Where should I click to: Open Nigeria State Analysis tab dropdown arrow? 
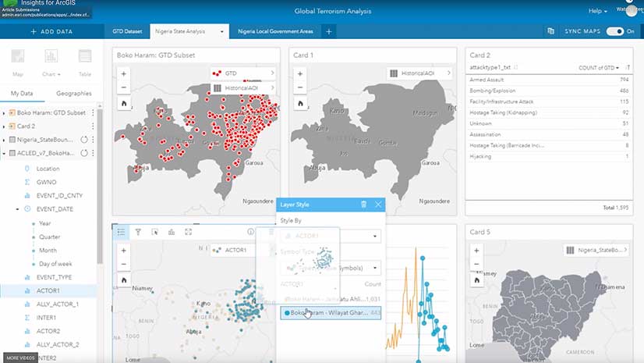[x=221, y=32]
